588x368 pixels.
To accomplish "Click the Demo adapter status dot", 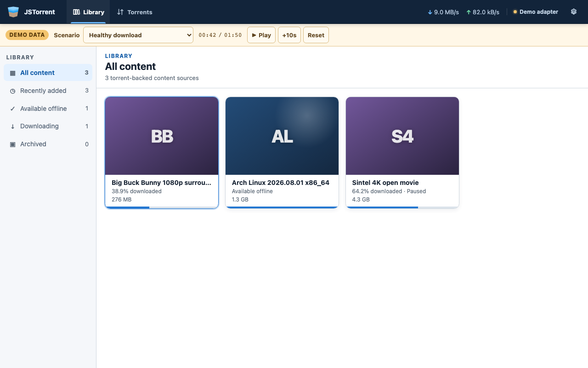I will pyautogui.click(x=515, y=12).
